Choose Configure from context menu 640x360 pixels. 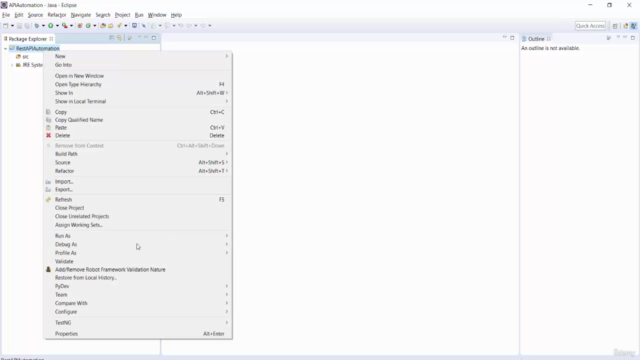point(138,312)
